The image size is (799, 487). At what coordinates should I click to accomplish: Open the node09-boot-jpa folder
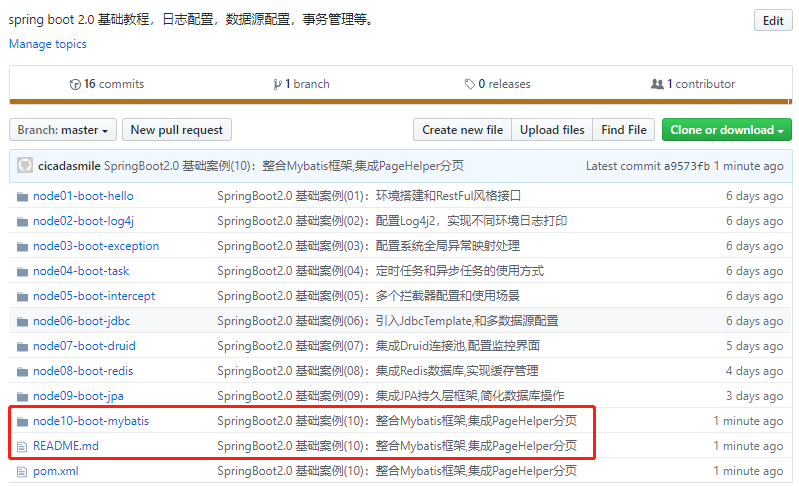click(78, 396)
